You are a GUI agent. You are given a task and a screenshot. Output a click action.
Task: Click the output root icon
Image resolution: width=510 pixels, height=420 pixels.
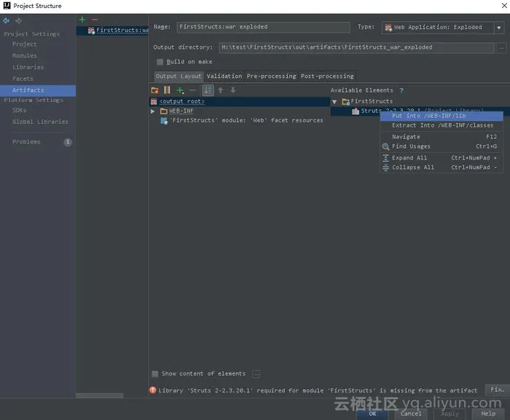[154, 101]
